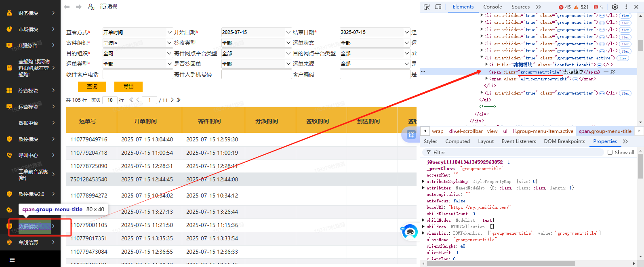The width and height of the screenshot is (644, 267).
Task: Open the robot assistant chat icon
Action: [x=410, y=232]
